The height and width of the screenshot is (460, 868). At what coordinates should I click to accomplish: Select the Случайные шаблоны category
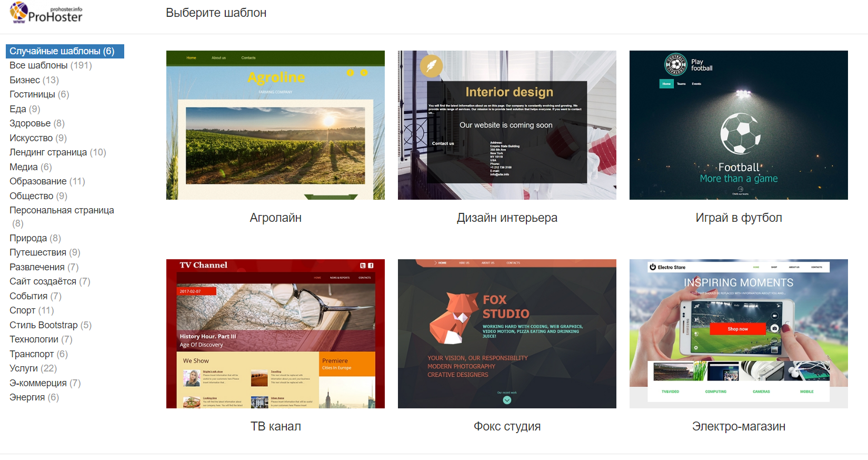click(x=62, y=51)
